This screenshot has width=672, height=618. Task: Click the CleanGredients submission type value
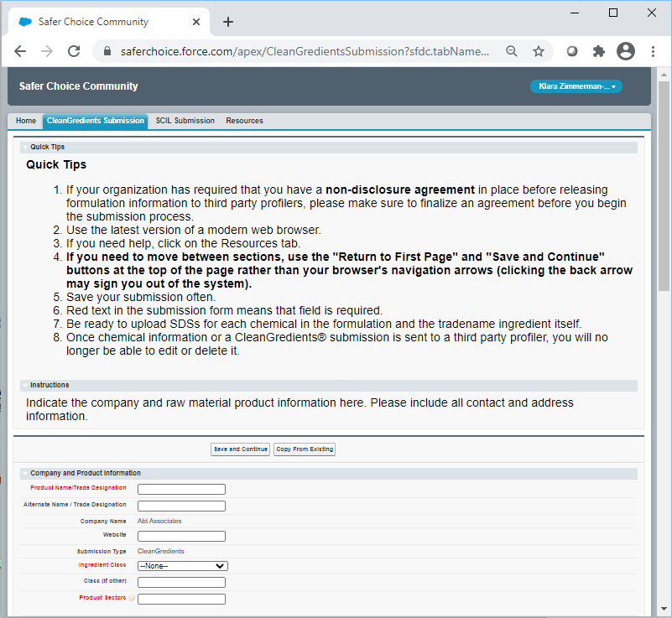pyautogui.click(x=161, y=551)
